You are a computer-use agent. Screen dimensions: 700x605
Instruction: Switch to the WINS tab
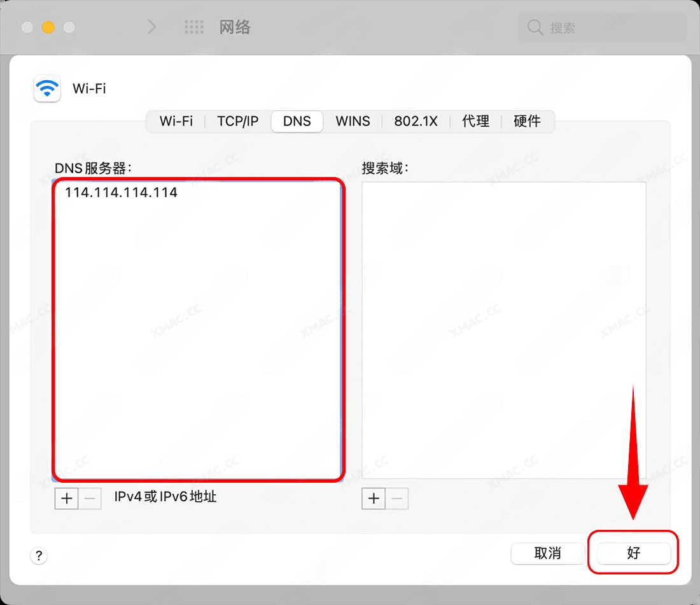click(353, 121)
